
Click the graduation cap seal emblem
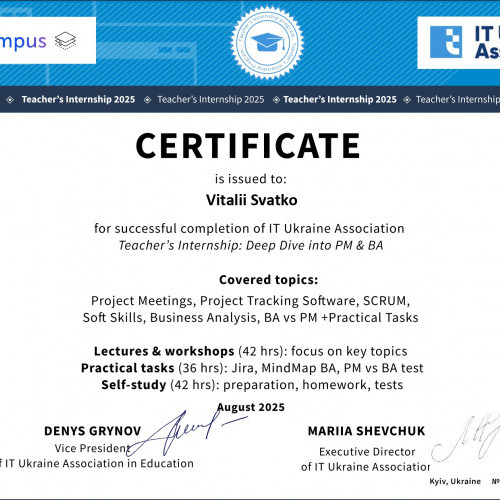point(267,43)
